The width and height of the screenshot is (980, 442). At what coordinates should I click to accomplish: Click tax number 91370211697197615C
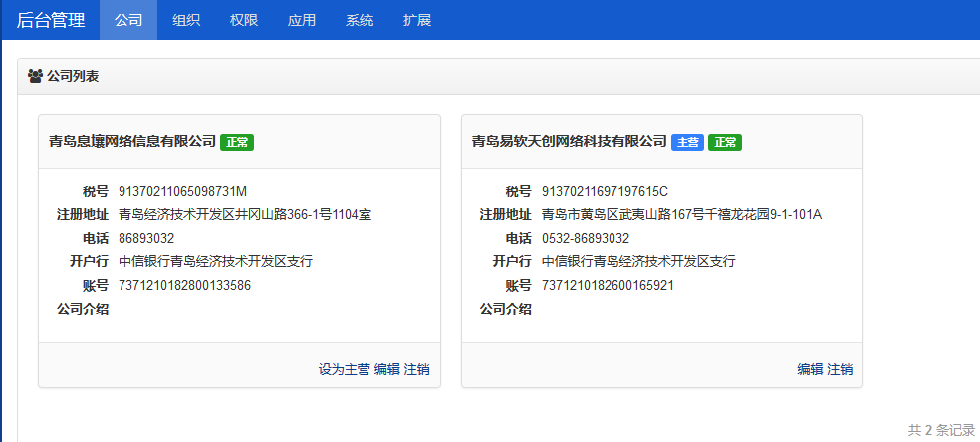click(x=605, y=192)
